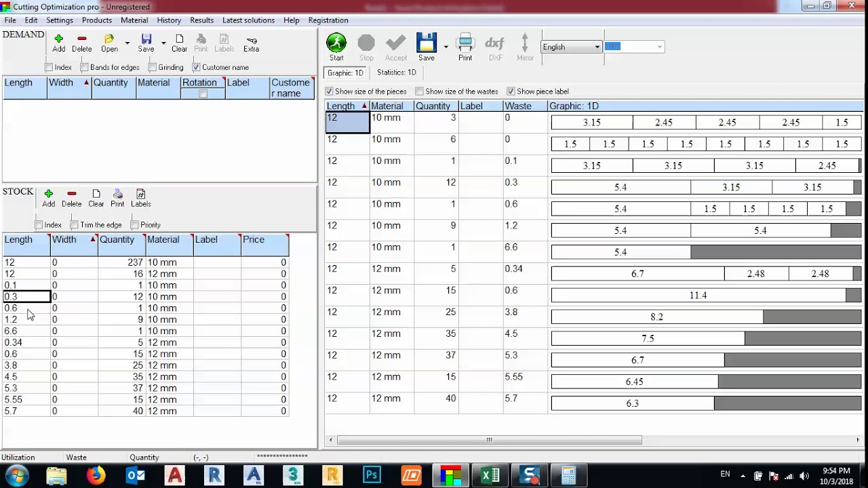Viewport: 868px width, 488px height.
Task: Open the File menu
Action: tap(10, 20)
